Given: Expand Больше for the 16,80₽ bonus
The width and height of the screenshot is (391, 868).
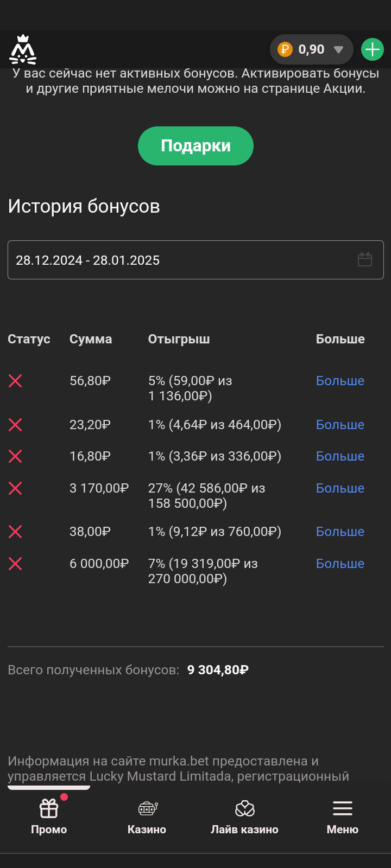Looking at the screenshot, I should 340,456.
